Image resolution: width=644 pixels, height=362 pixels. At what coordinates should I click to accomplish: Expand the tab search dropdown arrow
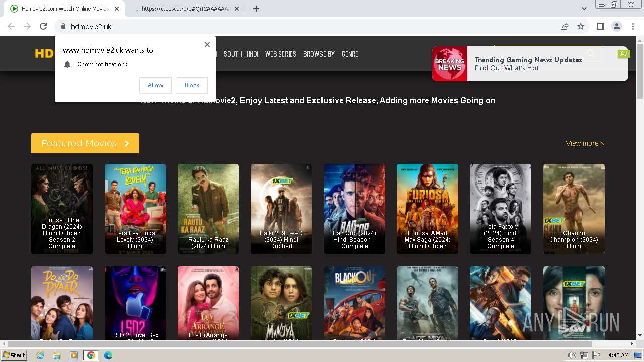(584, 9)
